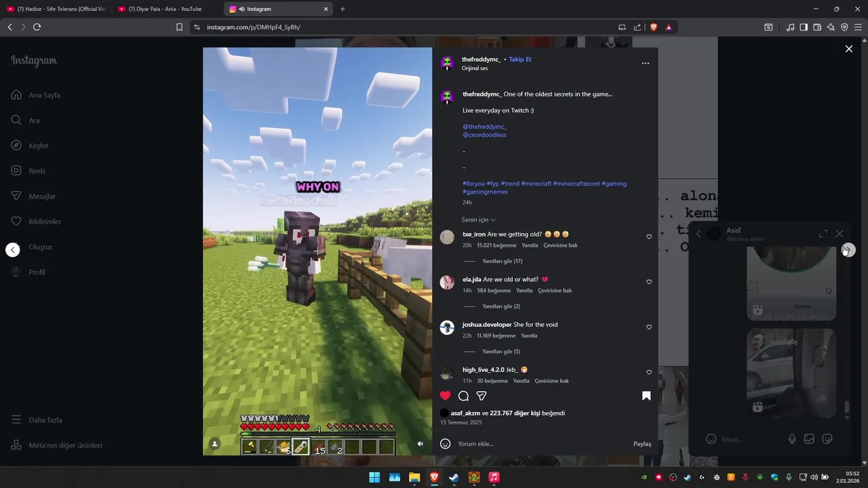
Task: Open Mesajlar in the sidebar
Action: 33,196
